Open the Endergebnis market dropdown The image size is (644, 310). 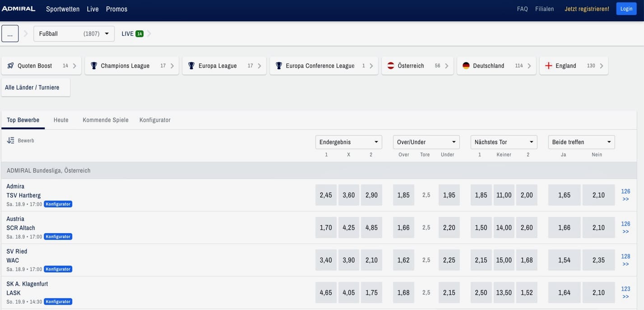point(349,142)
